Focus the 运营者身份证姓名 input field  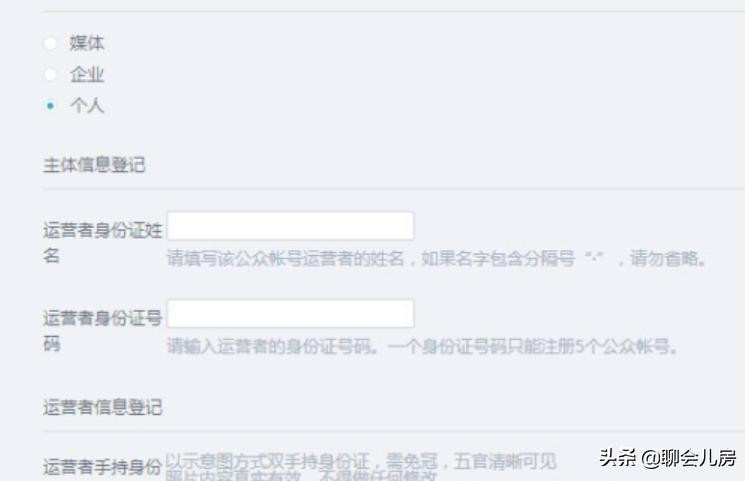pos(290,226)
